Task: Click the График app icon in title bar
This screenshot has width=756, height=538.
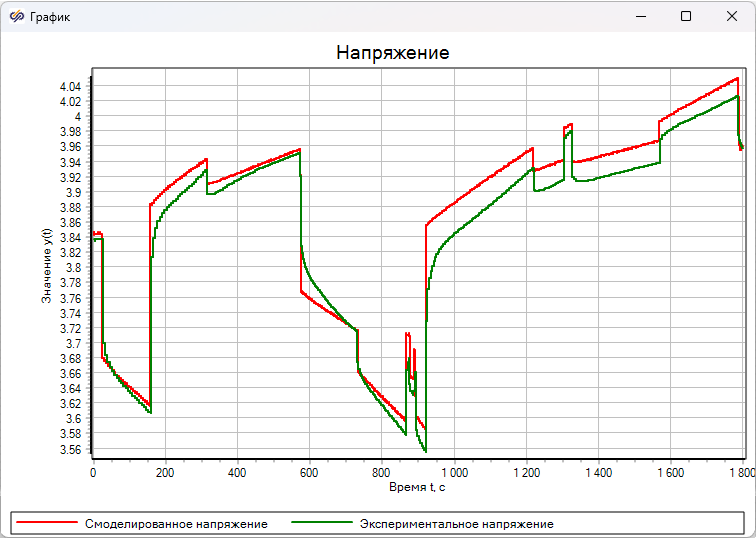Action: [15, 17]
